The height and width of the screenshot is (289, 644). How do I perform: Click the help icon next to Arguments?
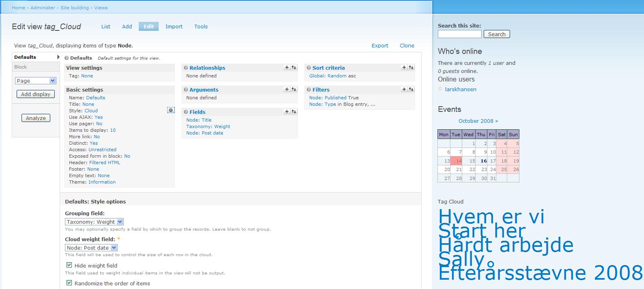pyautogui.click(x=186, y=90)
